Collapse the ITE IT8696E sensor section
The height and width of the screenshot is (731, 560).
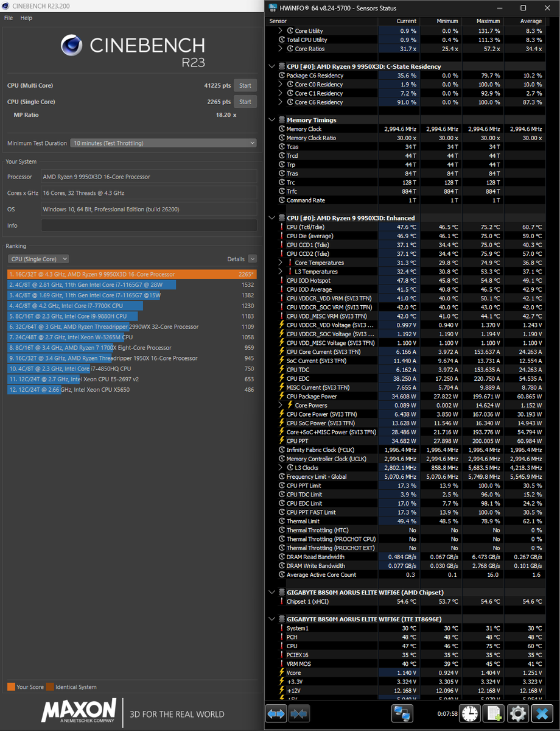(x=271, y=620)
